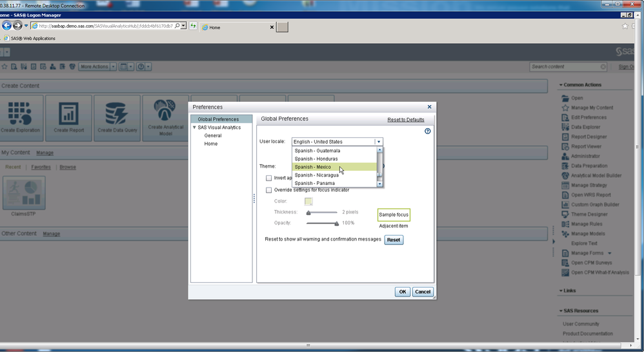The image size is (644, 352).
Task: Click the Open folder icon in Common Actions
Action: (565, 98)
